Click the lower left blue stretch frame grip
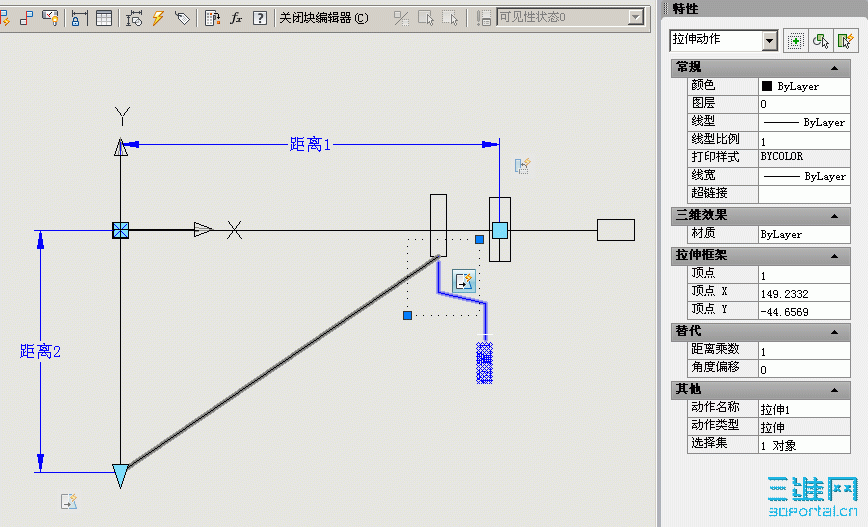This screenshot has width=868, height=527. point(407,315)
